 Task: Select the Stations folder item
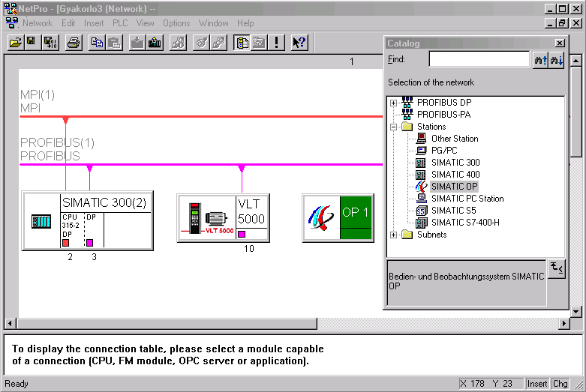pyautogui.click(x=431, y=127)
